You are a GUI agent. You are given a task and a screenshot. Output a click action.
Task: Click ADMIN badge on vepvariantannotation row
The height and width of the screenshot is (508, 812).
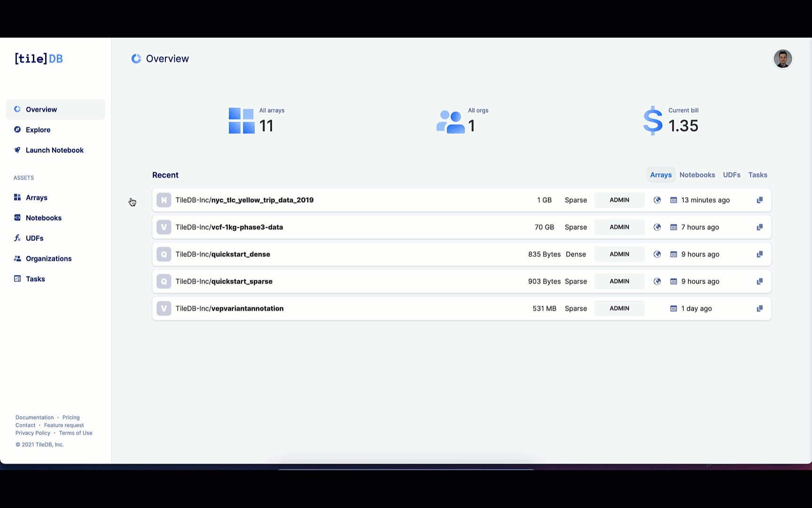coord(619,309)
